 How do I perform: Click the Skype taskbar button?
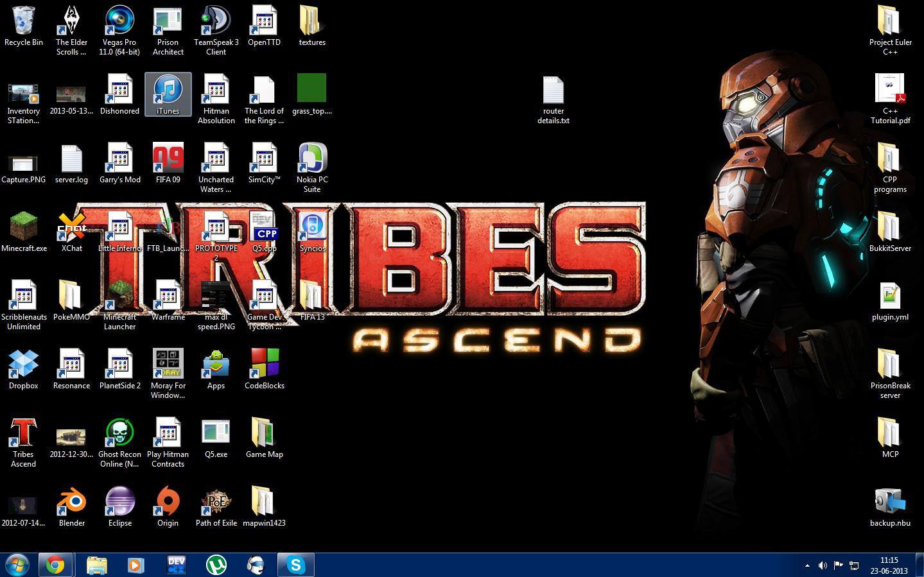pyautogui.click(x=295, y=565)
